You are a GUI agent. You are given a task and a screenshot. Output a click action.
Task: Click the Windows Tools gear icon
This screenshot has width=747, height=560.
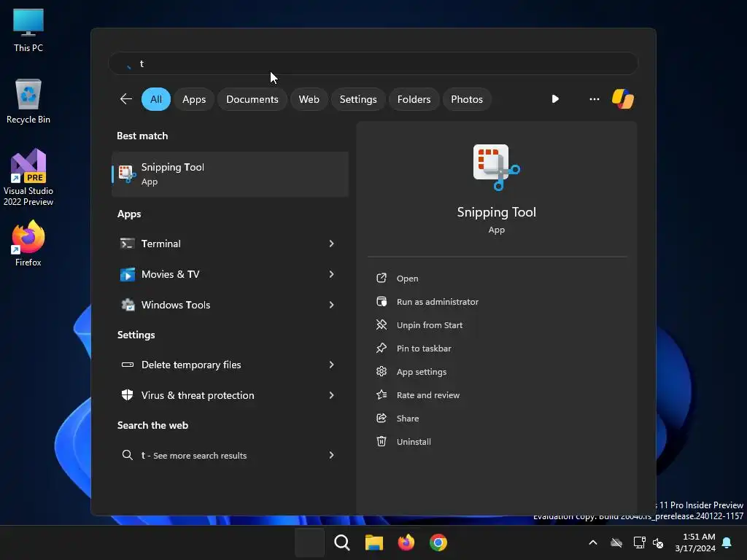click(127, 305)
